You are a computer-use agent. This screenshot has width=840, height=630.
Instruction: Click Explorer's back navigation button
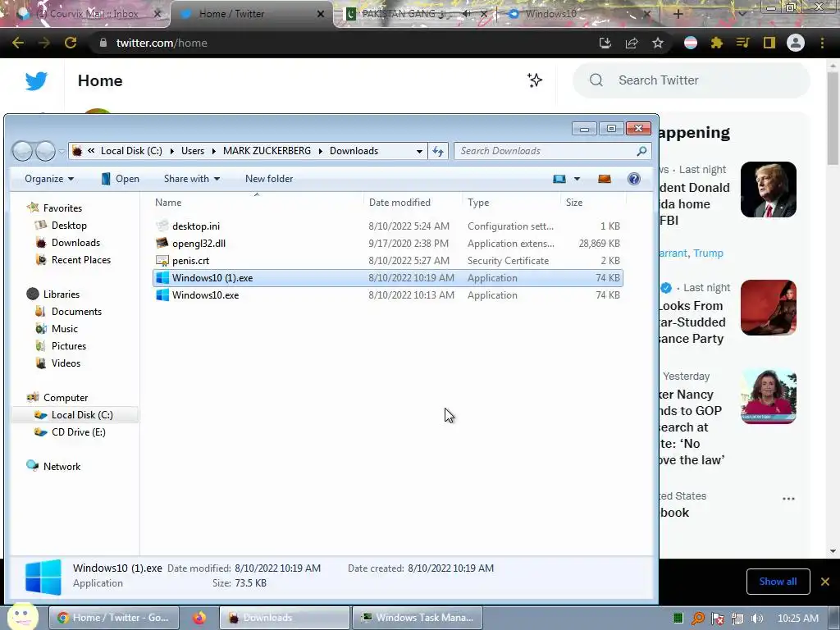(x=22, y=151)
